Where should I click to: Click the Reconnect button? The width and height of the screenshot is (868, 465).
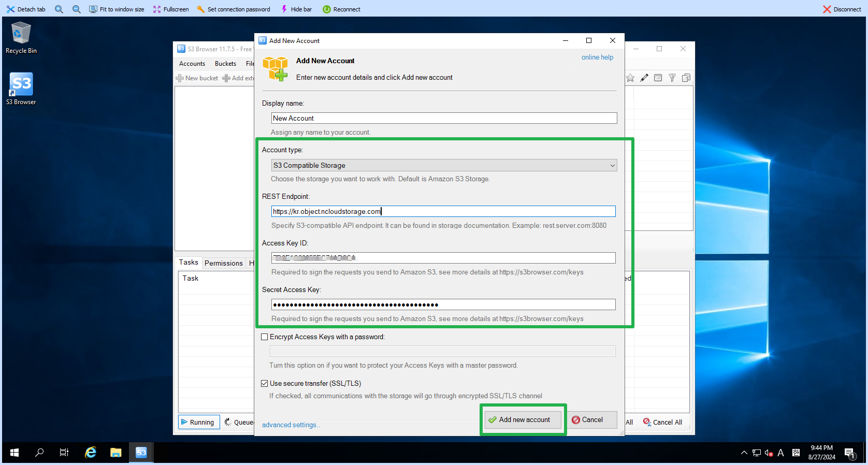(342, 9)
